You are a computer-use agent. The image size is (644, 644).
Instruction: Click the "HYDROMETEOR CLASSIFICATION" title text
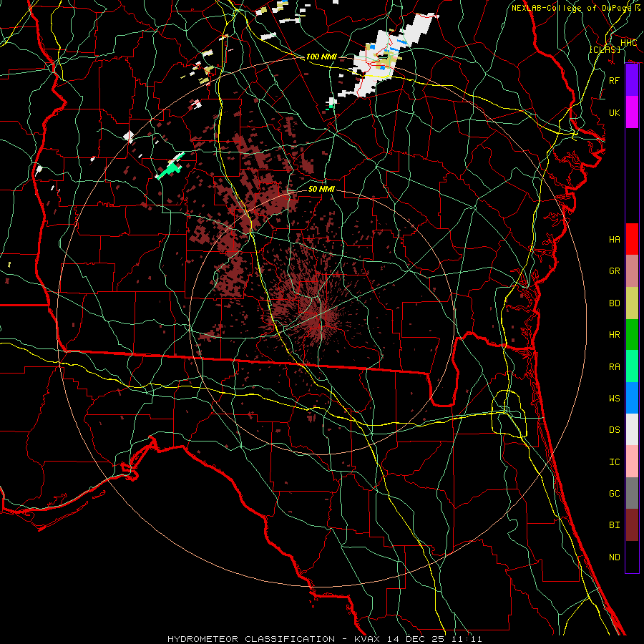(x=250, y=639)
